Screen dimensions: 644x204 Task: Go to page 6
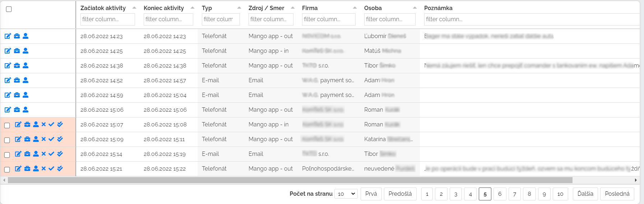[x=500, y=194]
